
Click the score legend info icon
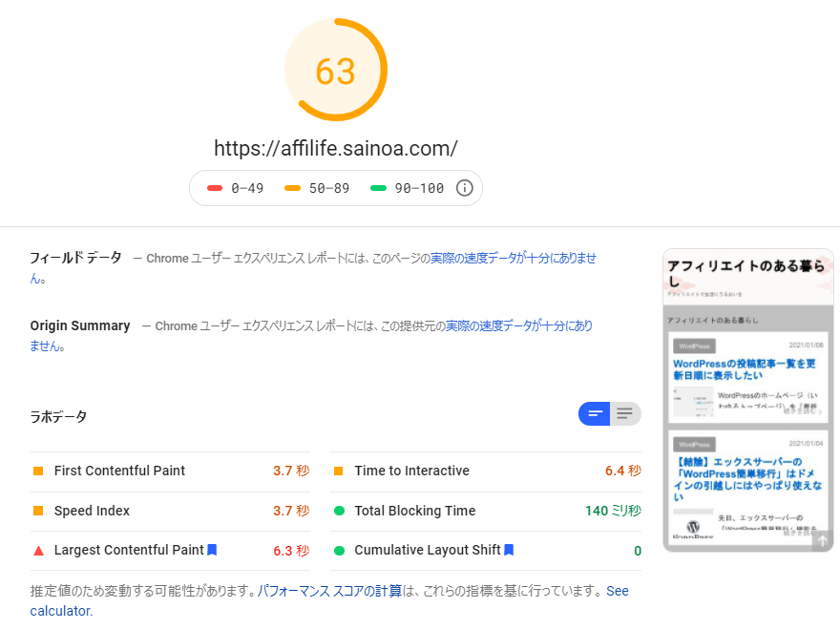[x=465, y=188]
